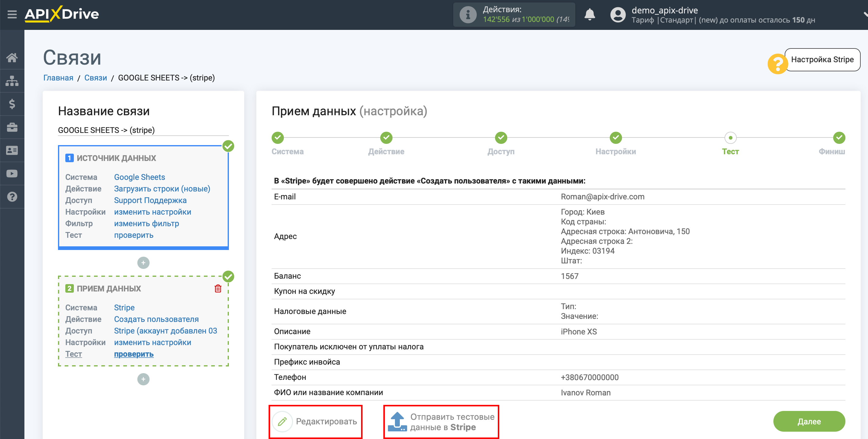Click the Далее button
The height and width of the screenshot is (439, 868).
tap(809, 422)
